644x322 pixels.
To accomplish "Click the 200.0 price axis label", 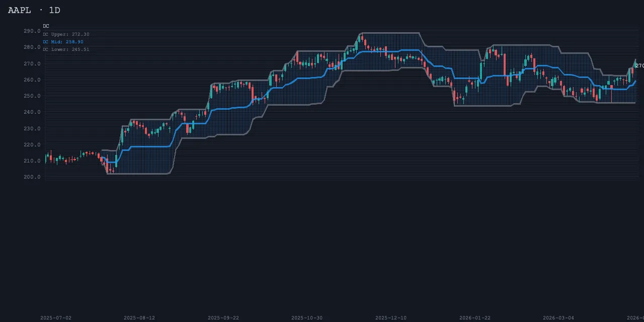I will coord(32,177).
